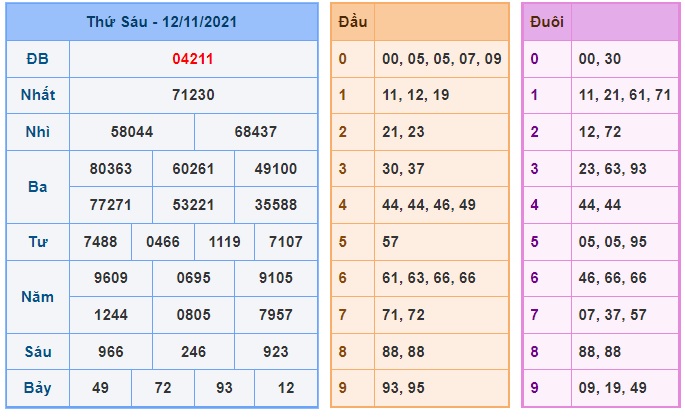
Task: Click the Đuôi column header
Action: coord(547,22)
